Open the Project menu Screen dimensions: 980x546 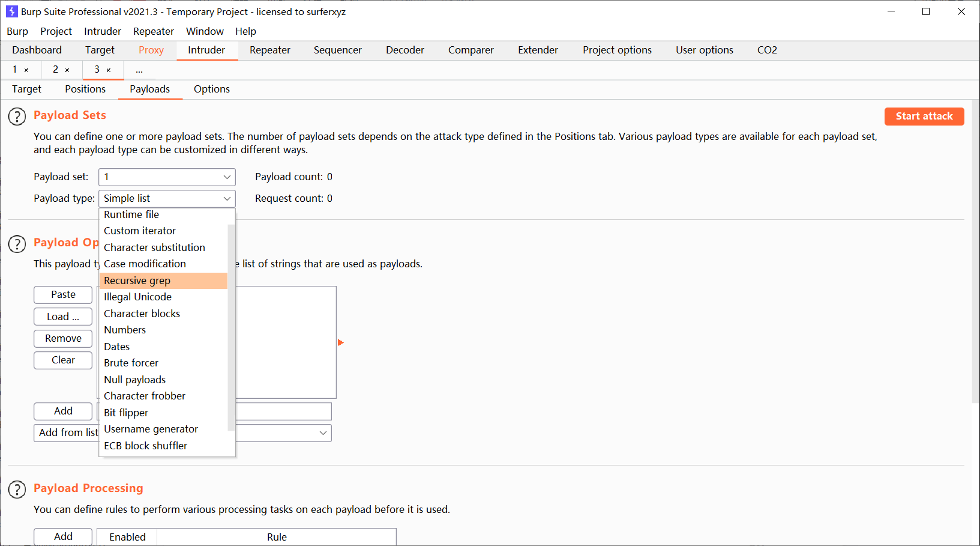tap(56, 31)
